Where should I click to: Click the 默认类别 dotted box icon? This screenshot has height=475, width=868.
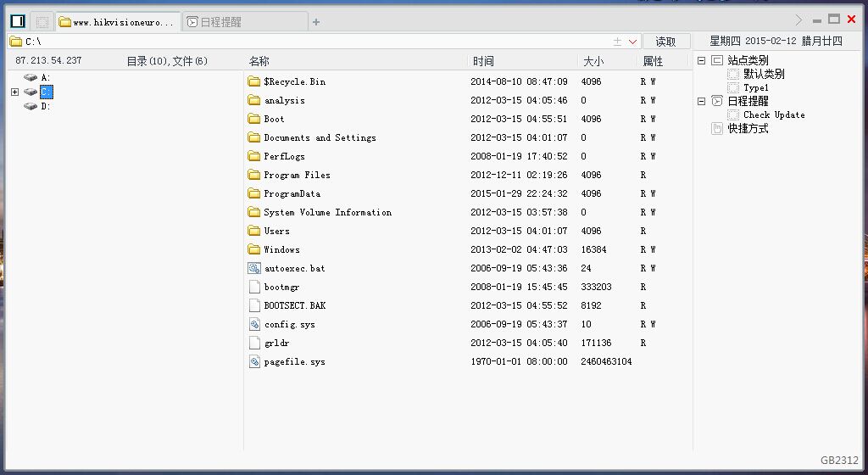733,74
